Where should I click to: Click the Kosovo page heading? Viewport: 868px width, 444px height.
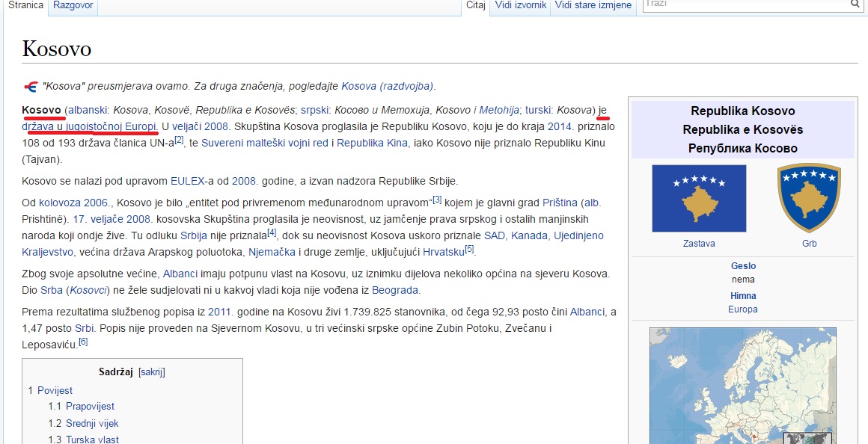tap(56, 49)
